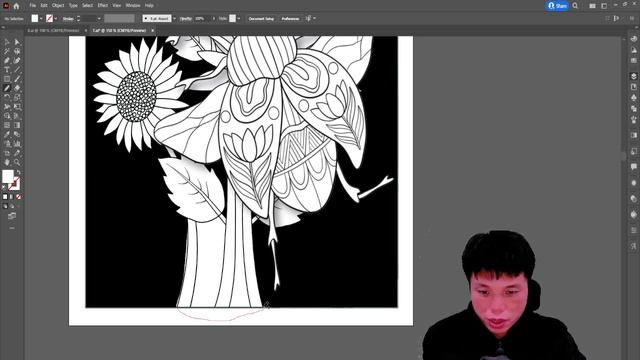Open fill color dropdown in control bar
640x360 pixels.
click(x=41, y=18)
